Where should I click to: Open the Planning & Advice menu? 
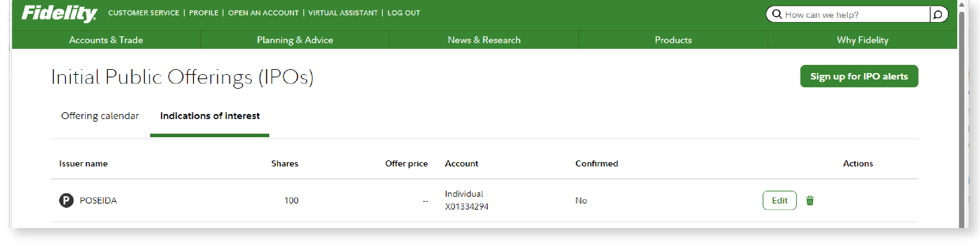[295, 40]
